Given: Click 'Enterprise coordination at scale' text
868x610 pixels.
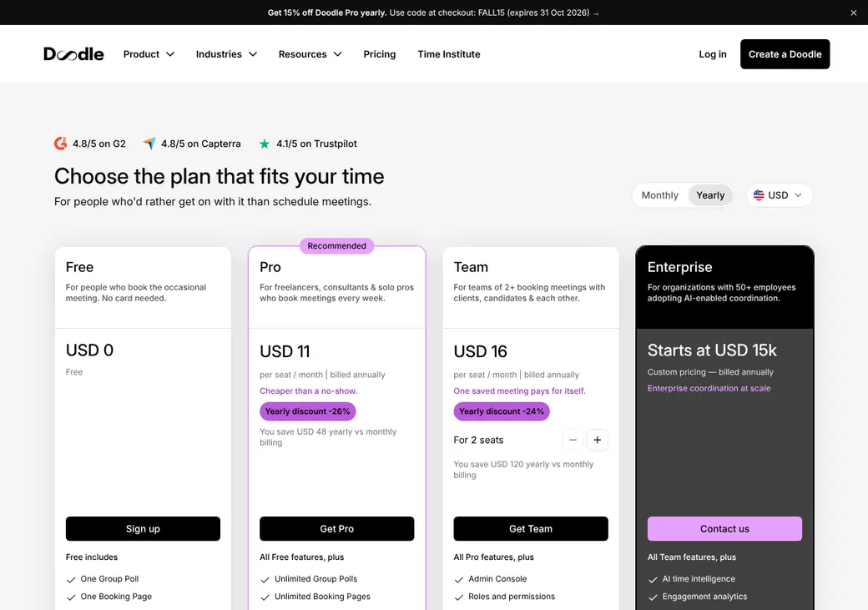Looking at the screenshot, I should coord(709,388).
